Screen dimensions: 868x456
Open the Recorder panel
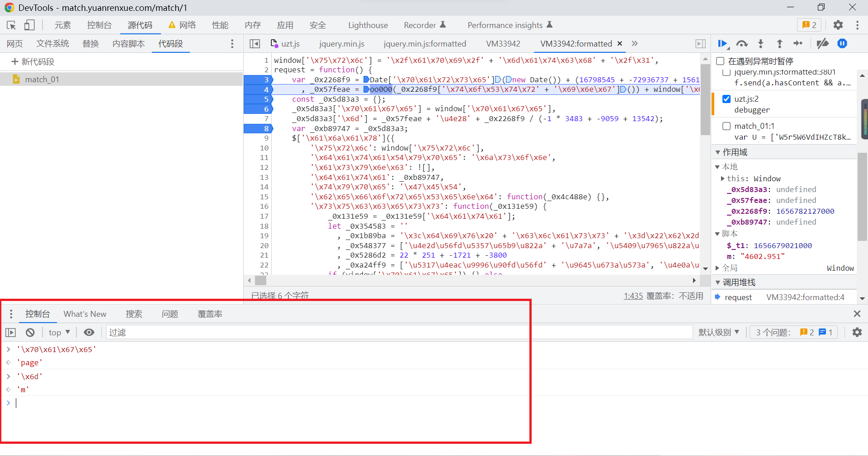tap(425, 25)
